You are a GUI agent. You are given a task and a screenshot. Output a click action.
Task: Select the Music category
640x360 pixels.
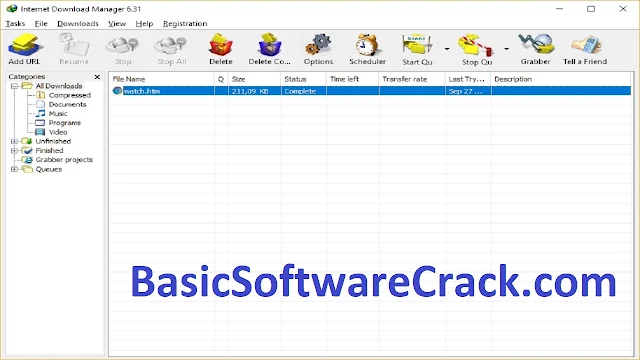click(x=58, y=113)
